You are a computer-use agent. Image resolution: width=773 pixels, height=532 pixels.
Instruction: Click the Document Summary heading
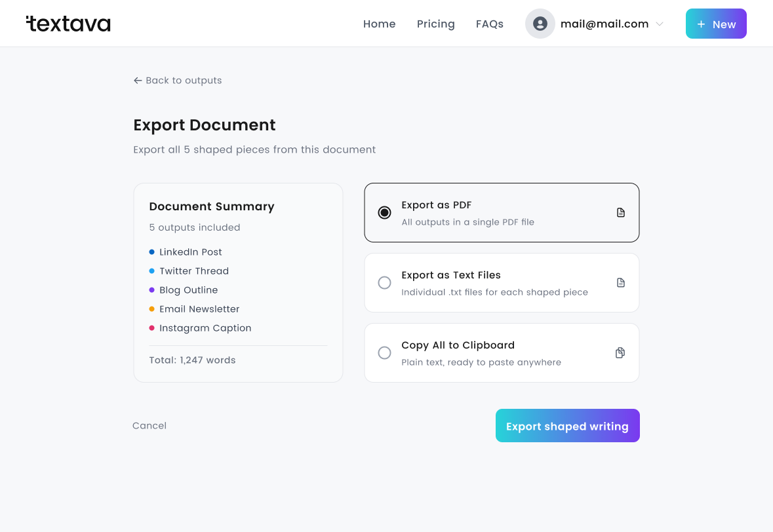click(x=212, y=206)
